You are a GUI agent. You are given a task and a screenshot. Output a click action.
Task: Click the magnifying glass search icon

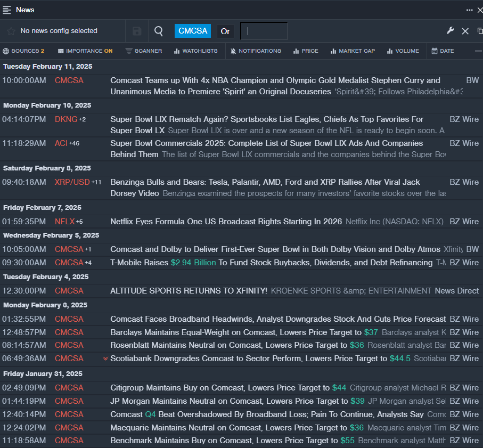coord(159,31)
